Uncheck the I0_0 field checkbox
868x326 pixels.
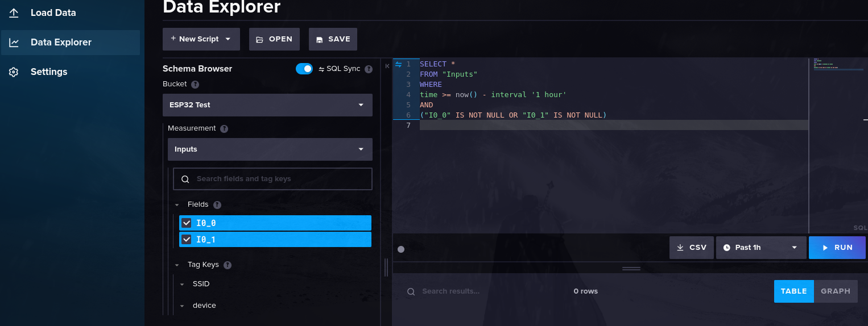pyautogui.click(x=187, y=223)
